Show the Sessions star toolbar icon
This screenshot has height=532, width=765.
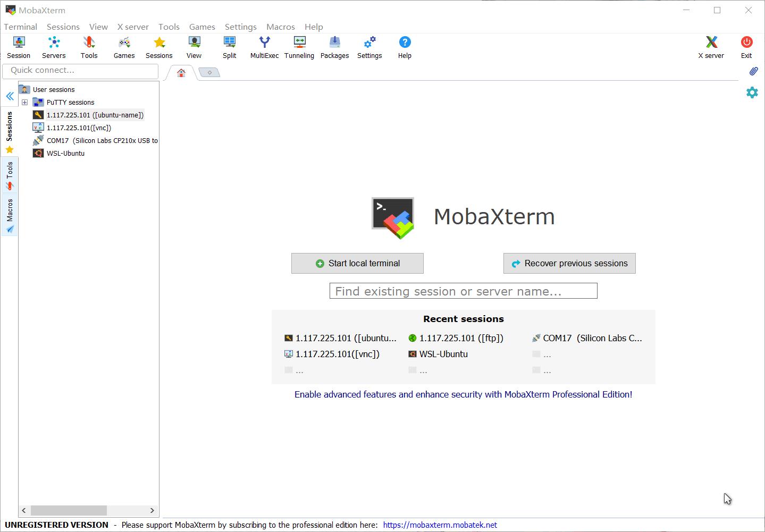pyautogui.click(x=159, y=47)
